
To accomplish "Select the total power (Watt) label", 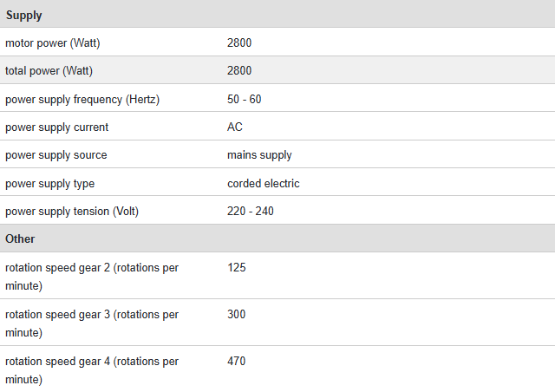I will [x=49, y=71].
